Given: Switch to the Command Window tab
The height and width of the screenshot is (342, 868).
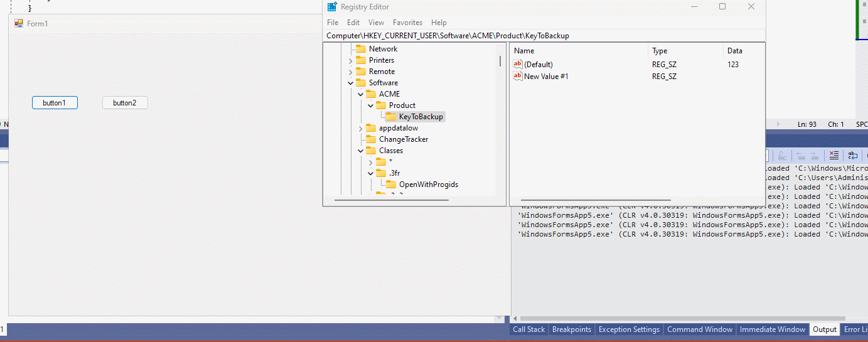Looking at the screenshot, I should pyautogui.click(x=699, y=329).
